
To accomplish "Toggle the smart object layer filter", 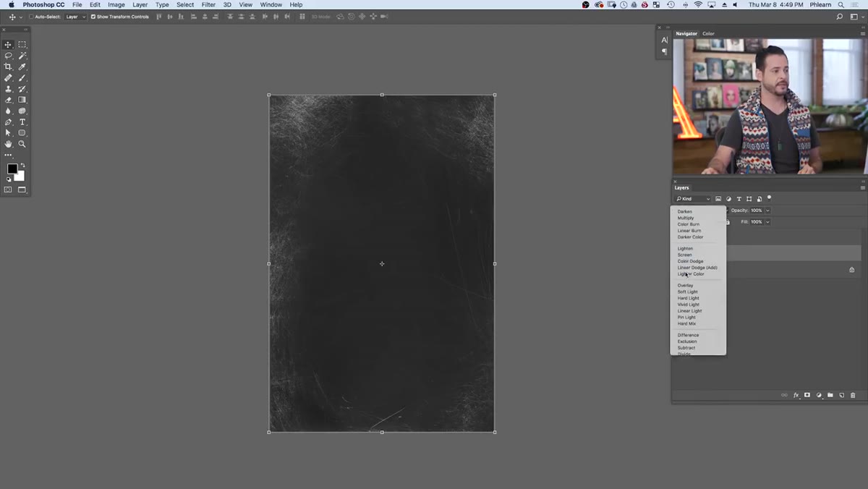I will [759, 199].
